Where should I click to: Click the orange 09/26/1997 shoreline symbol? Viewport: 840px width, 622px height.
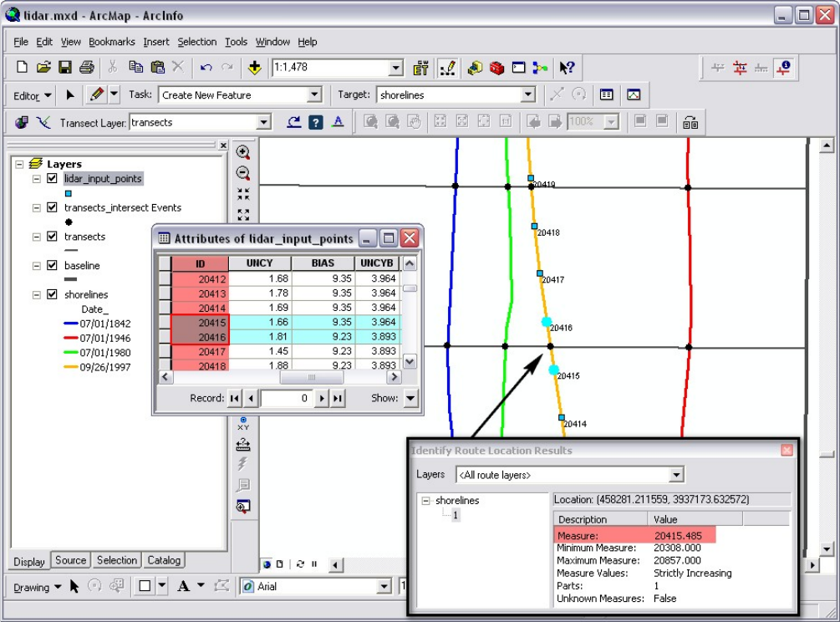tap(71, 367)
